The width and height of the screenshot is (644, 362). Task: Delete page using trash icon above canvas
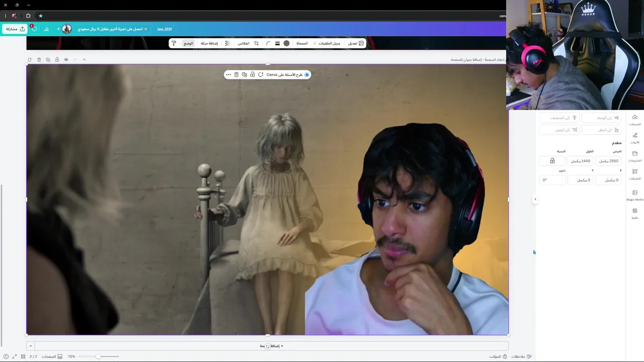pyautogui.click(x=39, y=59)
